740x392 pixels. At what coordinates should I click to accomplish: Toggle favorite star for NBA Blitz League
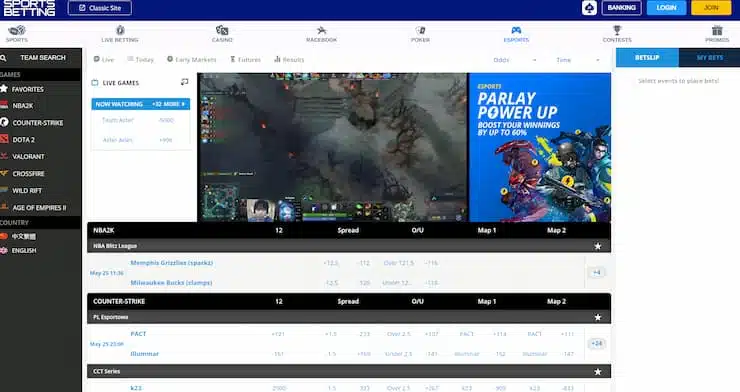pyautogui.click(x=597, y=246)
